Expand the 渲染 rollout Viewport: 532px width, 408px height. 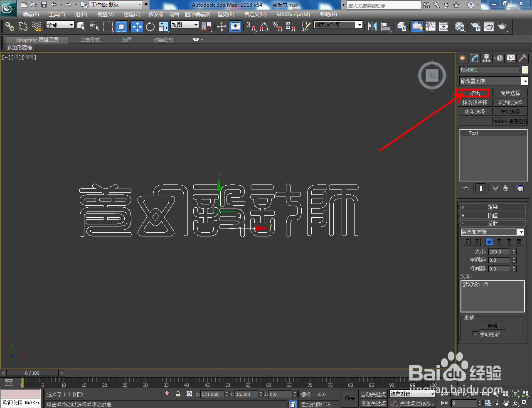tap(493, 207)
